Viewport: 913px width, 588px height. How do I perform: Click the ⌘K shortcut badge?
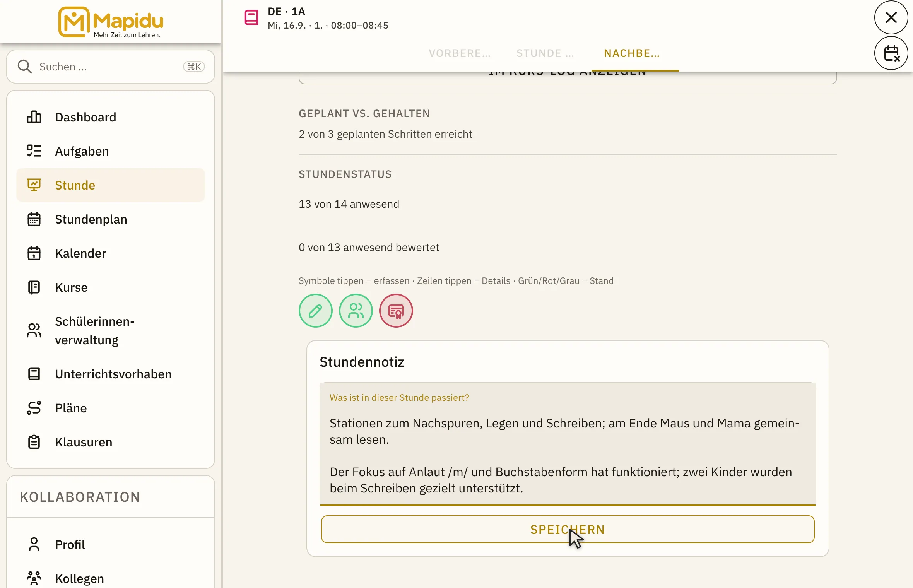(194, 67)
